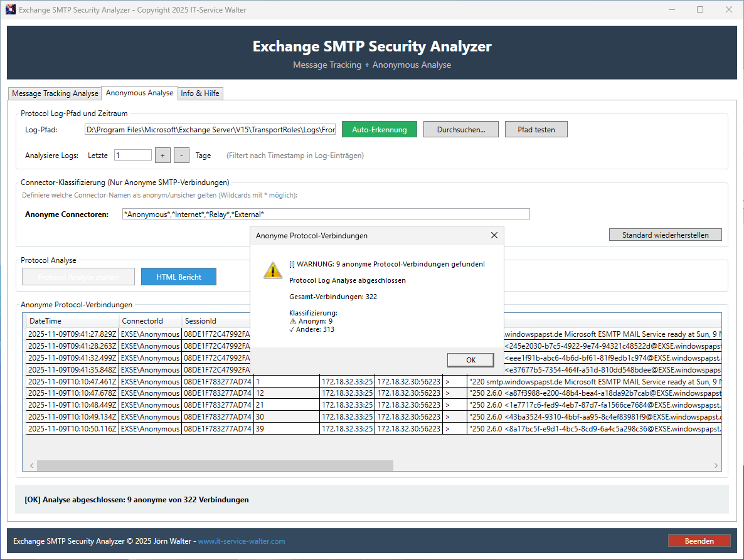Close the Anonyme Protocol-Verbindungen dialog
Image resolution: width=744 pixels, height=560 pixels.
click(494, 235)
